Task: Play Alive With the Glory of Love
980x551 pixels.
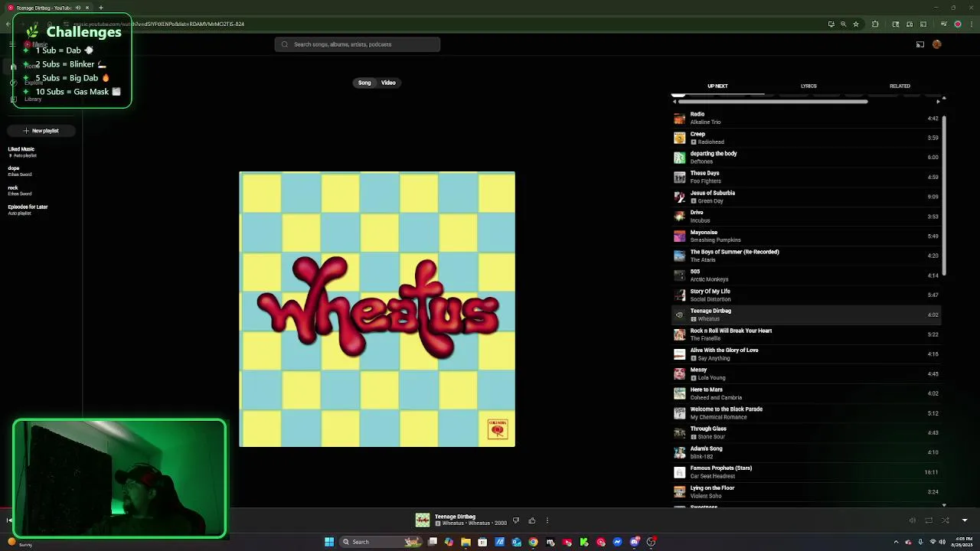Action: [805, 354]
